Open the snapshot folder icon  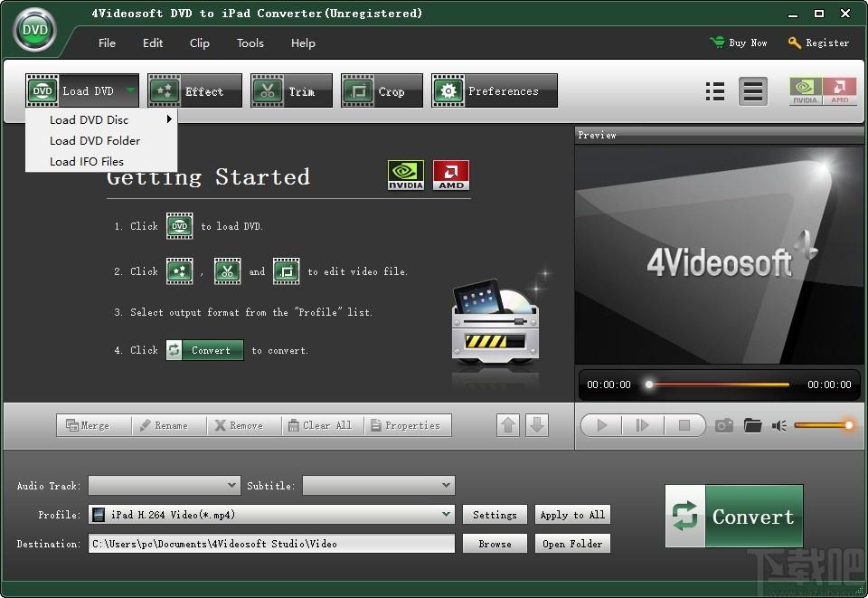[752, 425]
